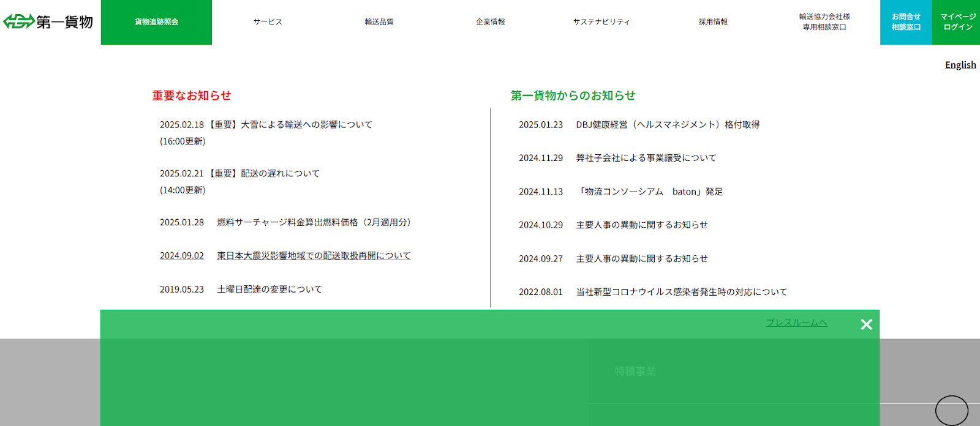Click the date 2024.11.13

[x=541, y=192]
